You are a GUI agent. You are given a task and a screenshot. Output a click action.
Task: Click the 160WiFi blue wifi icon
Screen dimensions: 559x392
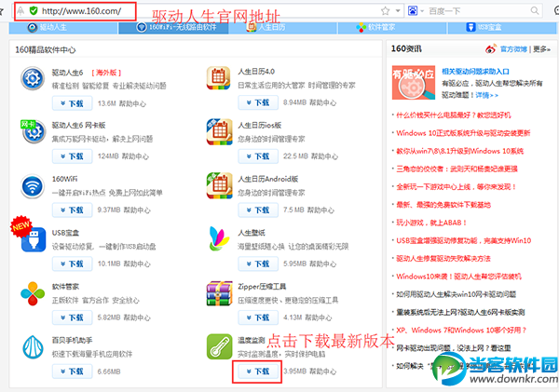coord(33,186)
